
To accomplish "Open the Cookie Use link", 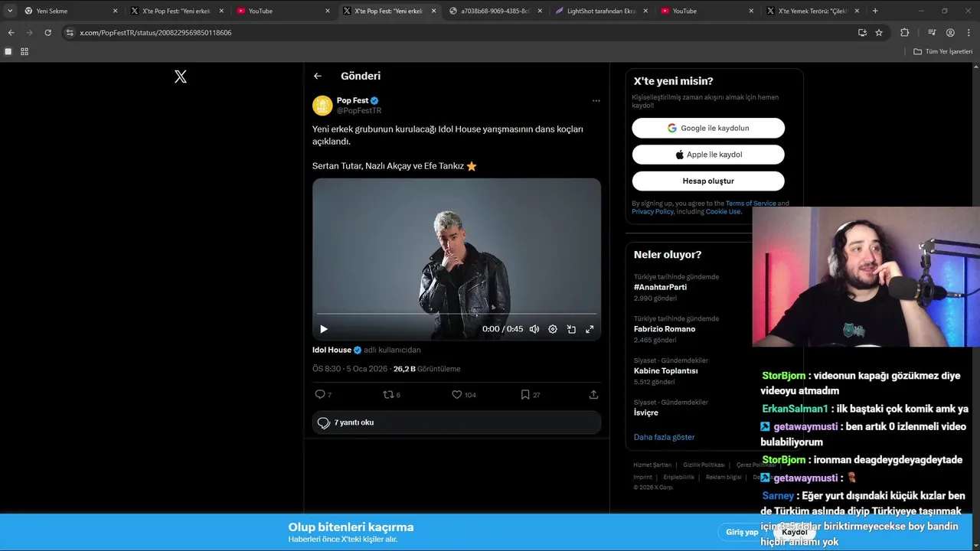I will [723, 212].
